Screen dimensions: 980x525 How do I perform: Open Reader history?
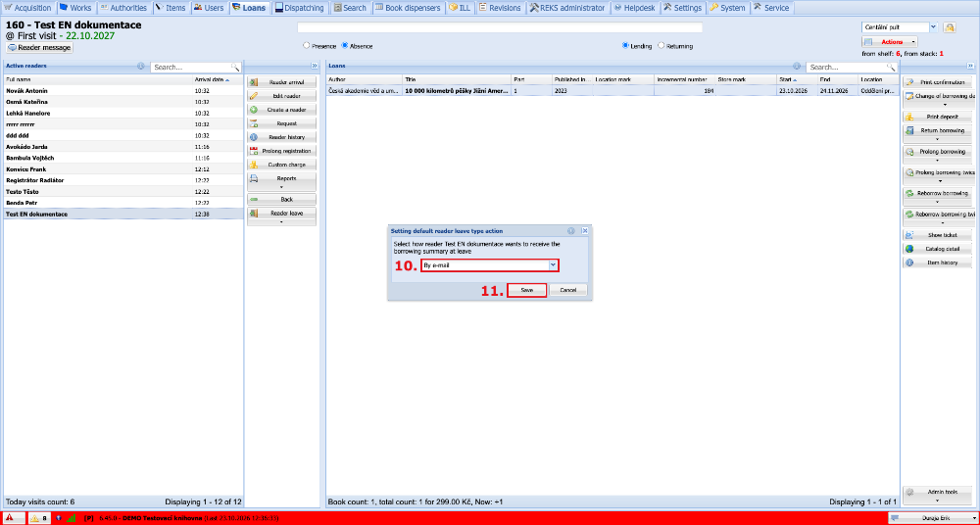(282, 137)
